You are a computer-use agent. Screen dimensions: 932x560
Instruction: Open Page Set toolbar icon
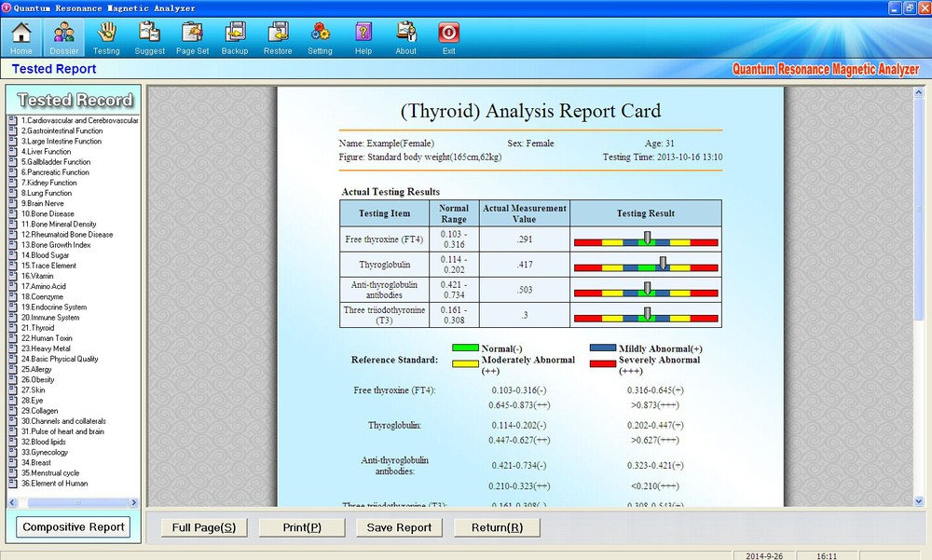(x=192, y=38)
